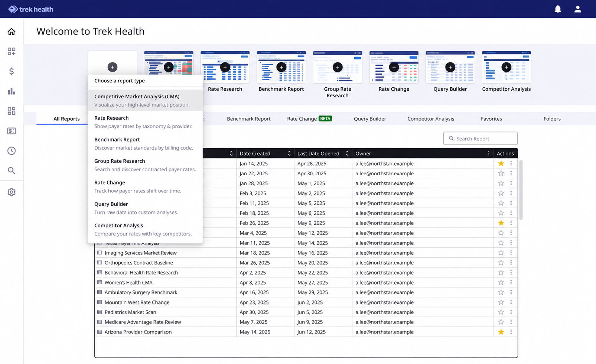This screenshot has width=596, height=364.
Task: Switch to Competitor Analysis tab
Action: click(x=431, y=119)
